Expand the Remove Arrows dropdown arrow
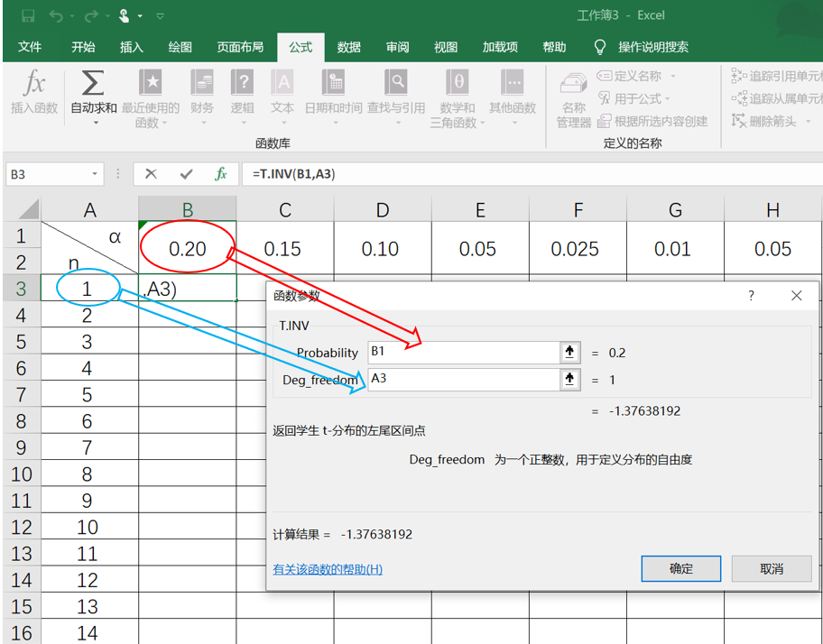The width and height of the screenshot is (823, 644). tap(808, 122)
